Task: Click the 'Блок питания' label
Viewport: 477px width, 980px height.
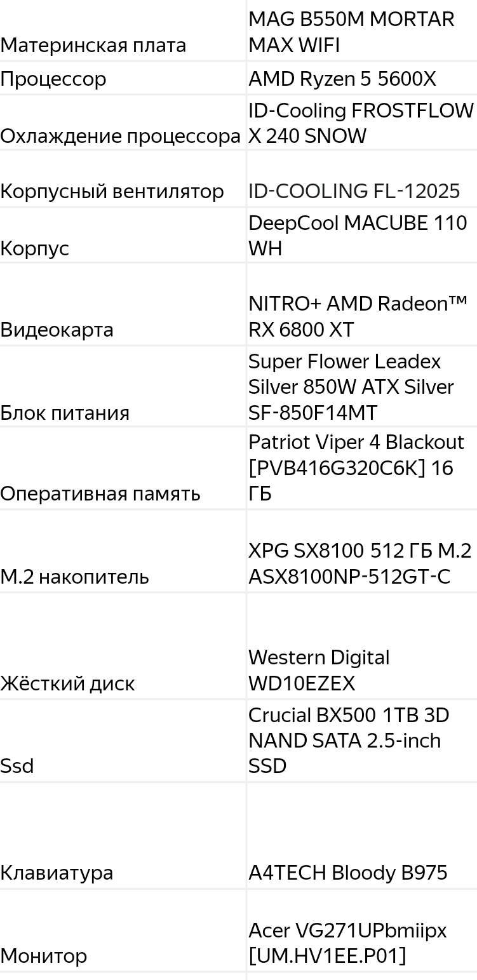Action: coord(65,413)
